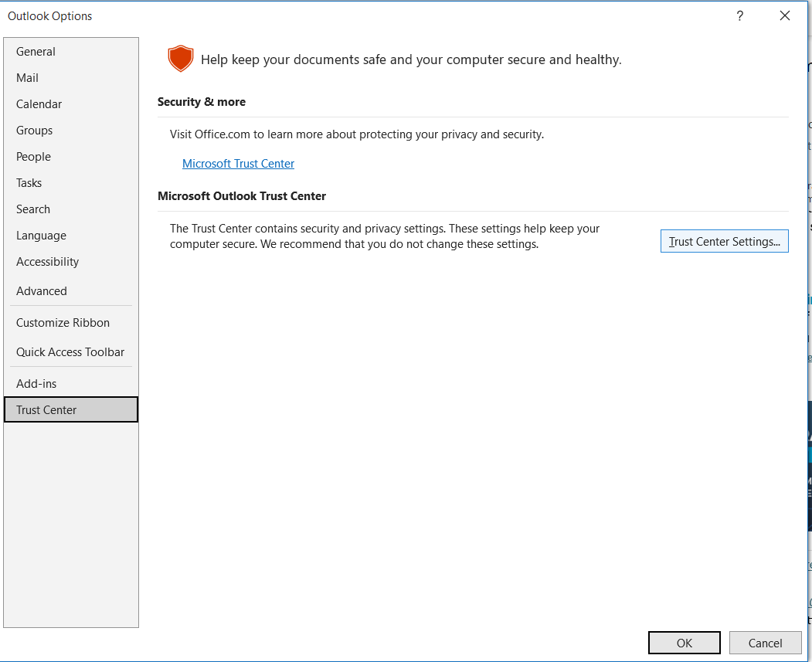
Task: Open Trust Center Settings dialog
Action: (x=725, y=241)
